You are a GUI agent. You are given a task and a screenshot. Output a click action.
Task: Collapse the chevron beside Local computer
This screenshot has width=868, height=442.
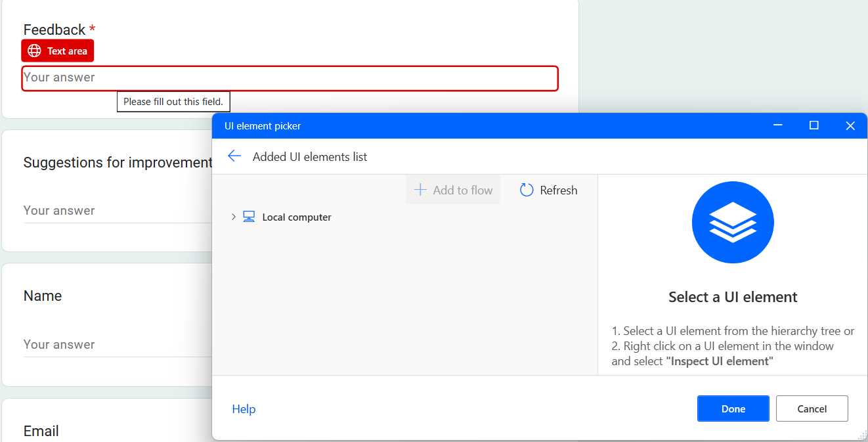232,216
